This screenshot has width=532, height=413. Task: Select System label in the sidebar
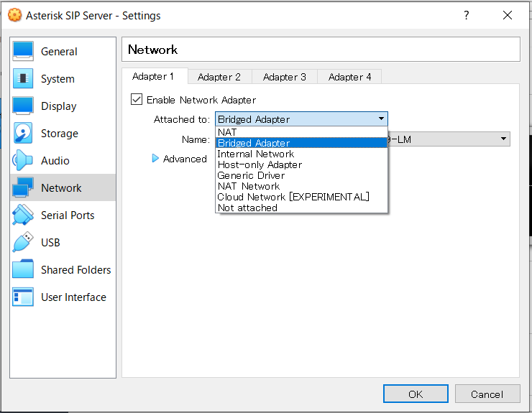point(58,79)
